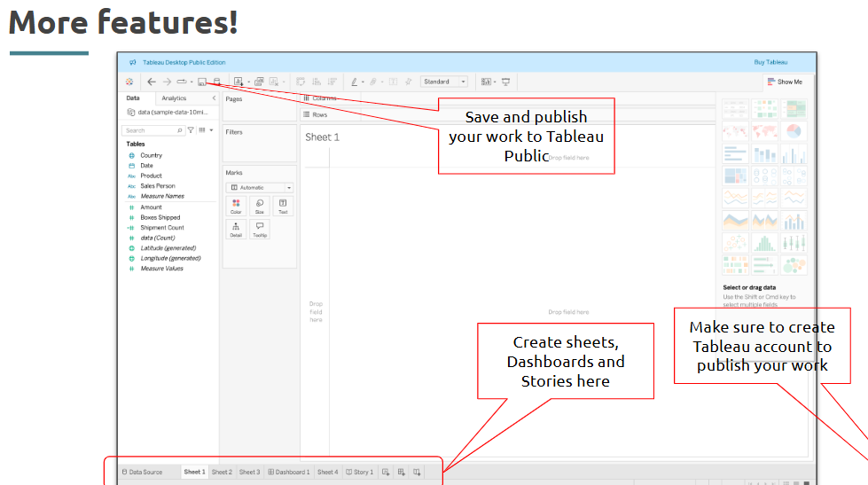868x485 pixels.
Task: Select the Sales Person field
Action: tap(158, 186)
